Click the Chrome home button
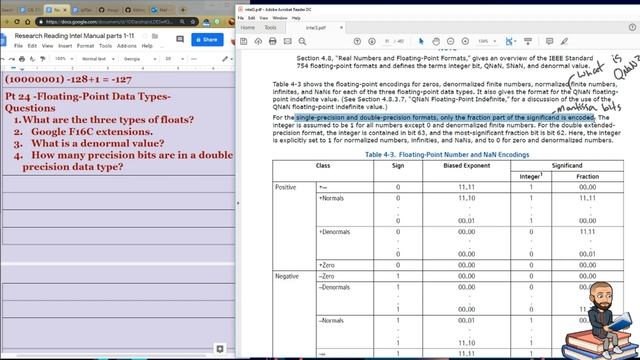Viewport: 640px width, 360px height. click(x=27, y=22)
